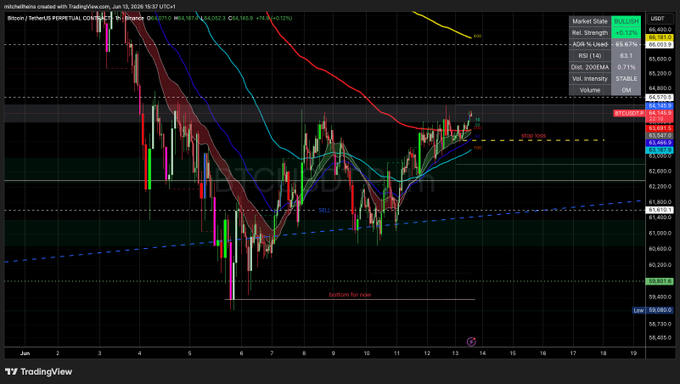Click the lightning event icon near date 14

[471, 342]
